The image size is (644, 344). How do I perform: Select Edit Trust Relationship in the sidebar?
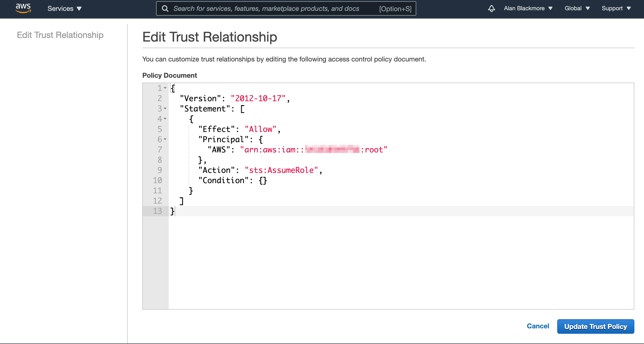(x=60, y=35)
